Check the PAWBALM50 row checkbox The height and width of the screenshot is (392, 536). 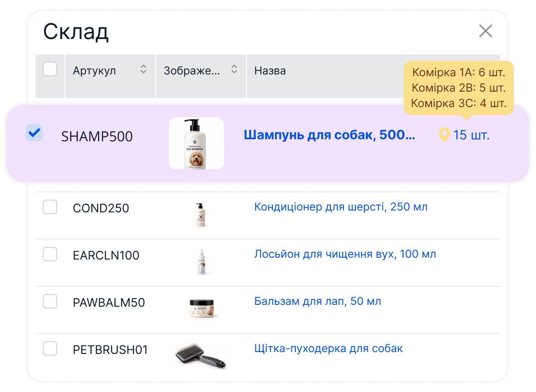coord(50,301)
